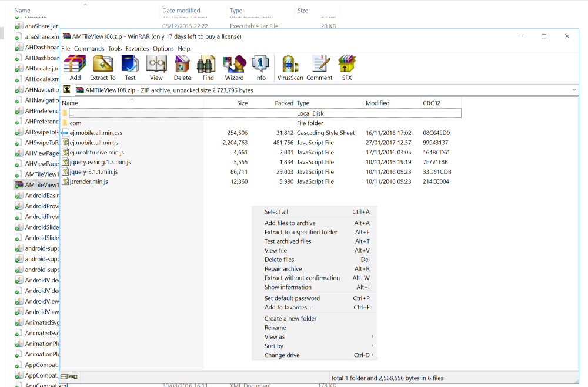Open the Favorites menu

pos(137,48)
